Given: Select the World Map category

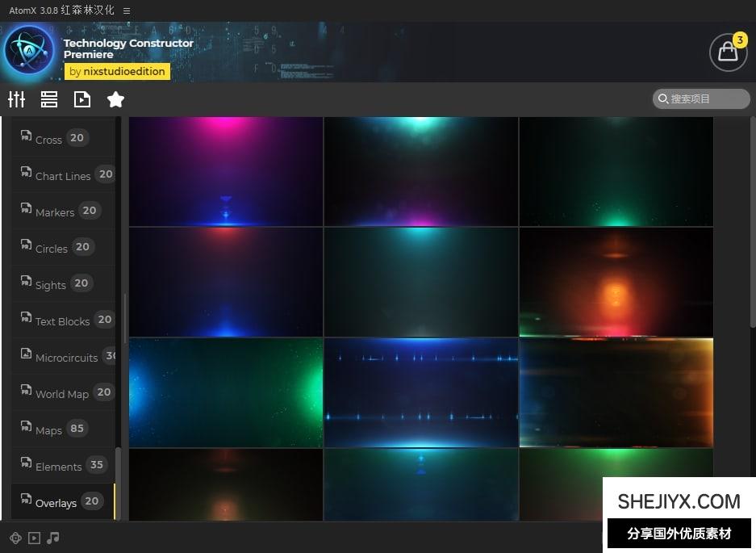Looking at the screenshot, I should click(x=62, y=393).
